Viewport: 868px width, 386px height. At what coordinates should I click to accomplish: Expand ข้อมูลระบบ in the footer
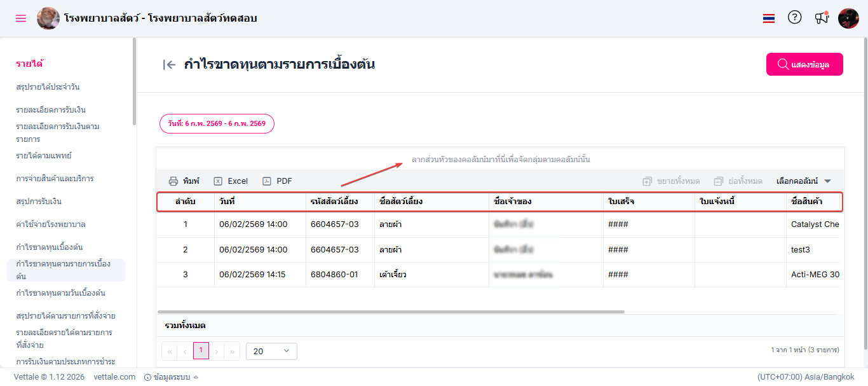172,377
